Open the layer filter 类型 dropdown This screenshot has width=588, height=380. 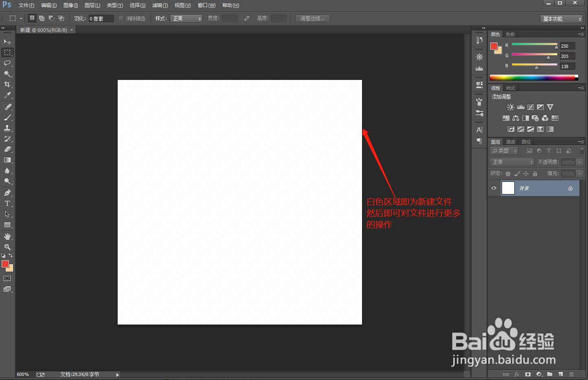(x=504, y=151)
